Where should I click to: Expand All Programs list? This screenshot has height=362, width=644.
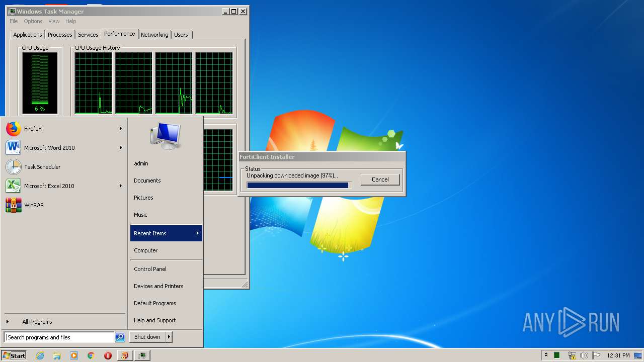point(37,322)
